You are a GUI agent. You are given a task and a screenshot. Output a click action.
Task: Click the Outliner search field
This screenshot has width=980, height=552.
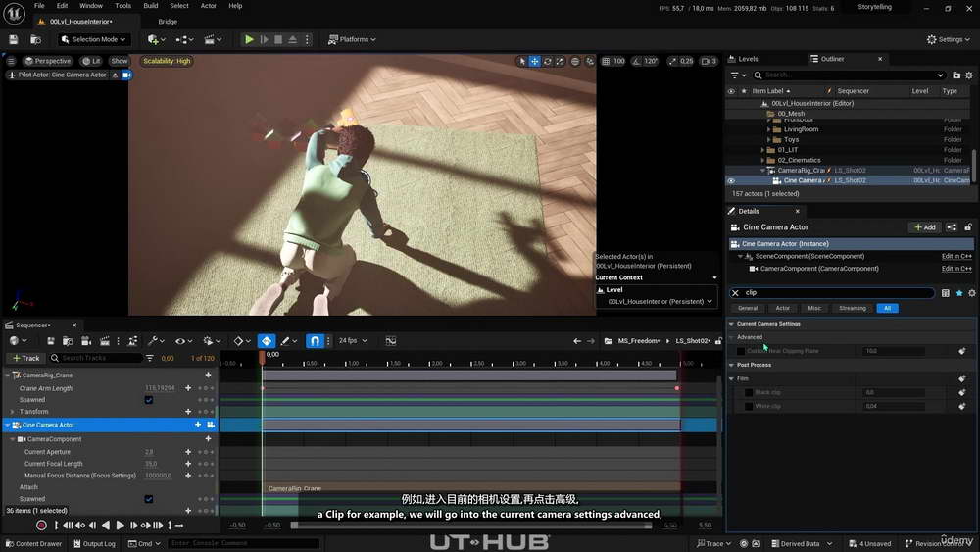(849, 75)
